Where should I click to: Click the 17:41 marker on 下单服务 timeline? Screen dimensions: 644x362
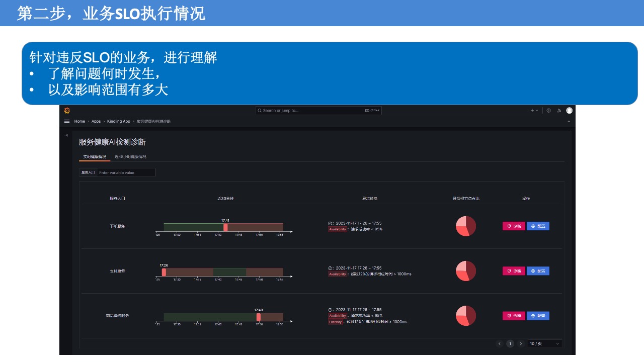point(225,227)
